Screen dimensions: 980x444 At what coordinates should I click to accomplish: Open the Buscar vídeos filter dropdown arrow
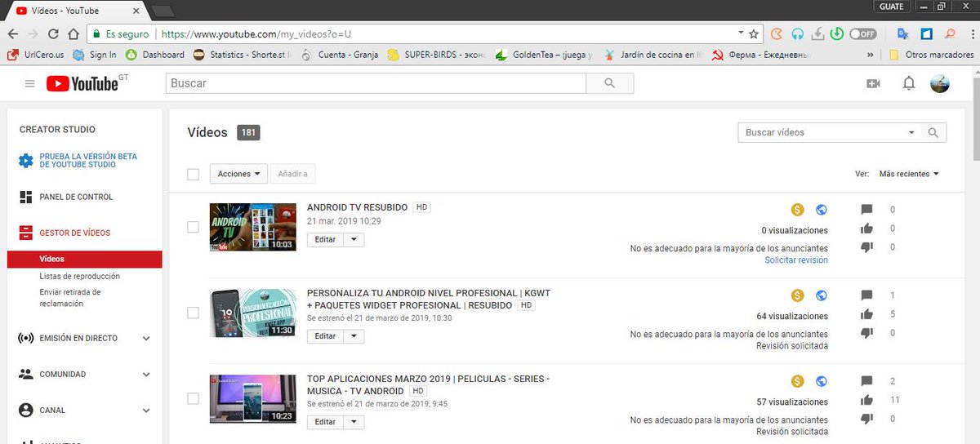click(x=911, y=132)
